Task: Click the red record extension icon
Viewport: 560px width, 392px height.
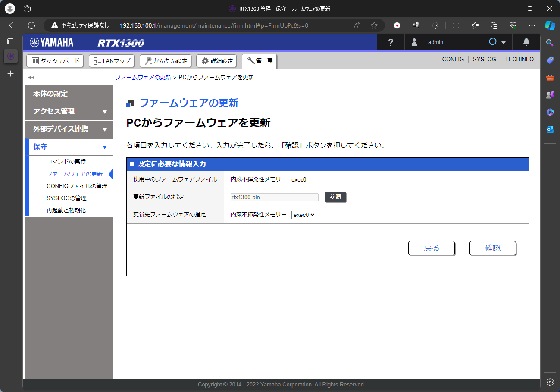Action: (397, 25)
